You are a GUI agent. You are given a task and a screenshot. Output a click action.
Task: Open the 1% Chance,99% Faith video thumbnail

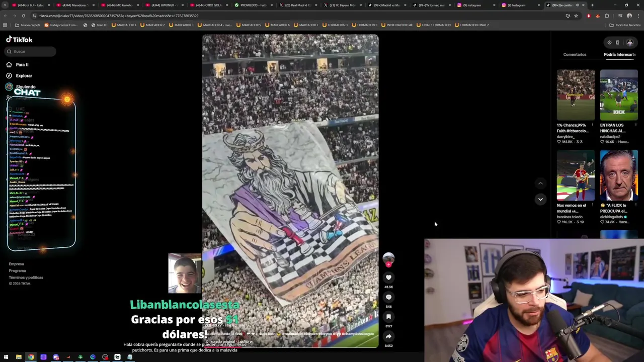coord(576,95)
